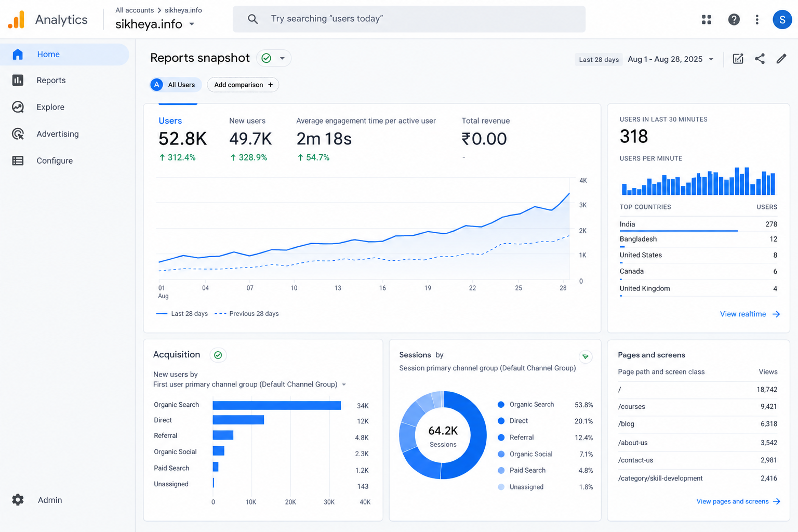
Task: Click the Last 28 days label chip
Action: pos(598,59)
